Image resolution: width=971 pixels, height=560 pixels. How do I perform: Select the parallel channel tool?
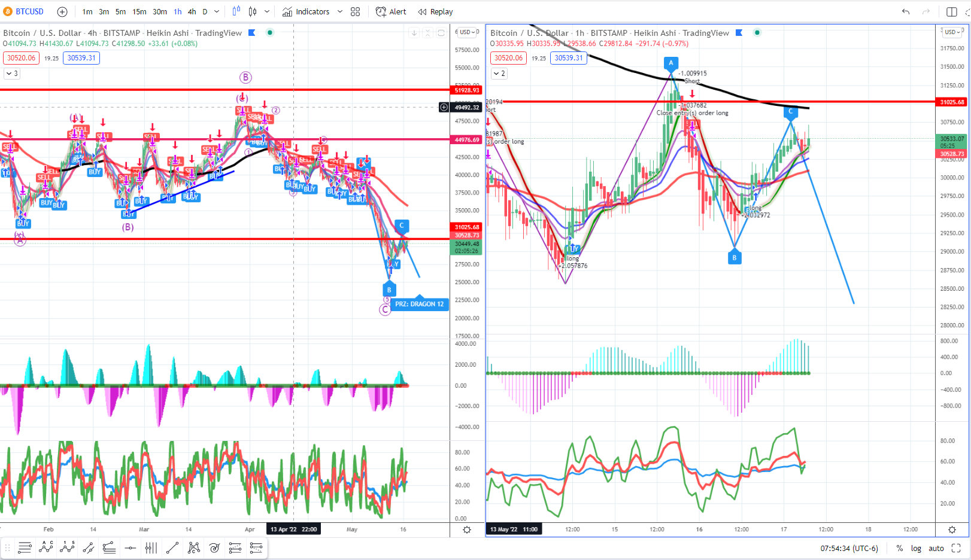(88, 547)
